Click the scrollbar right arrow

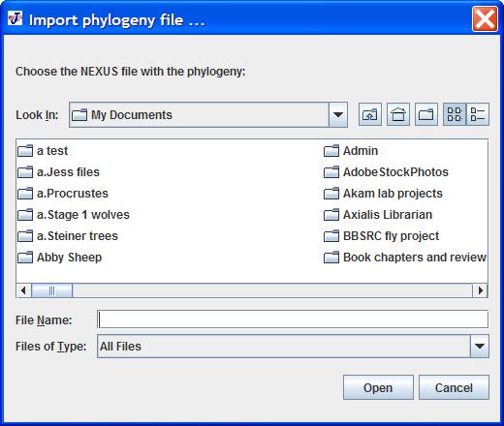tap(480, 290)
